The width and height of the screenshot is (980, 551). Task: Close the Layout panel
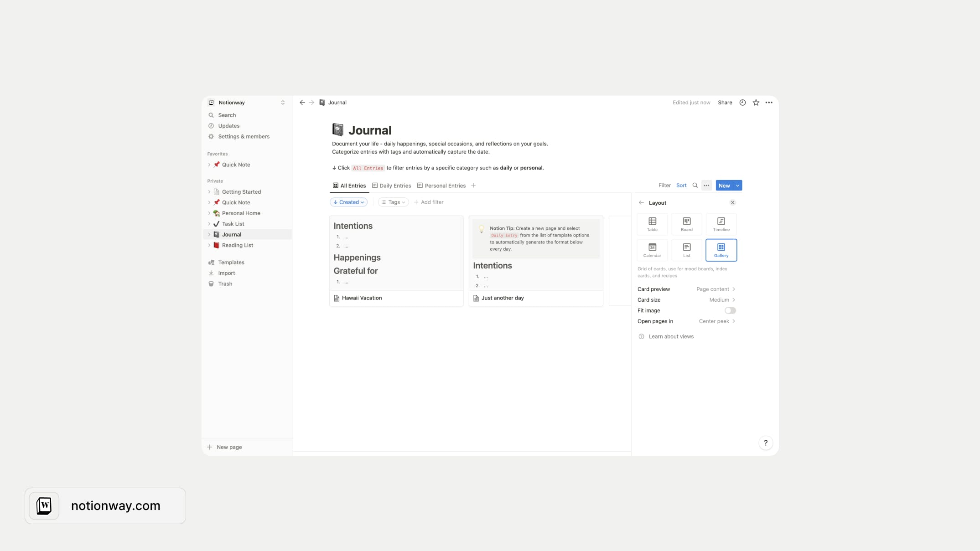pyautogui.click(x=732, y=203)
